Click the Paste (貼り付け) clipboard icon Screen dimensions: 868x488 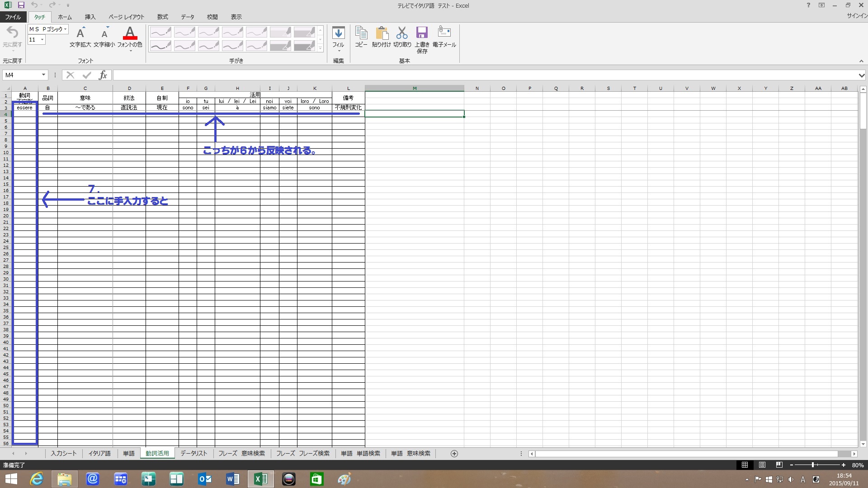tap(382, 33)
